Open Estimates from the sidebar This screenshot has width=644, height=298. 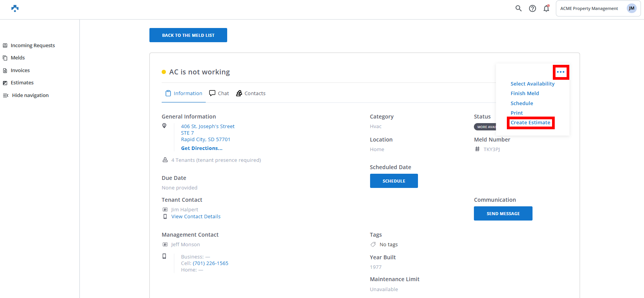coord(22,83)
